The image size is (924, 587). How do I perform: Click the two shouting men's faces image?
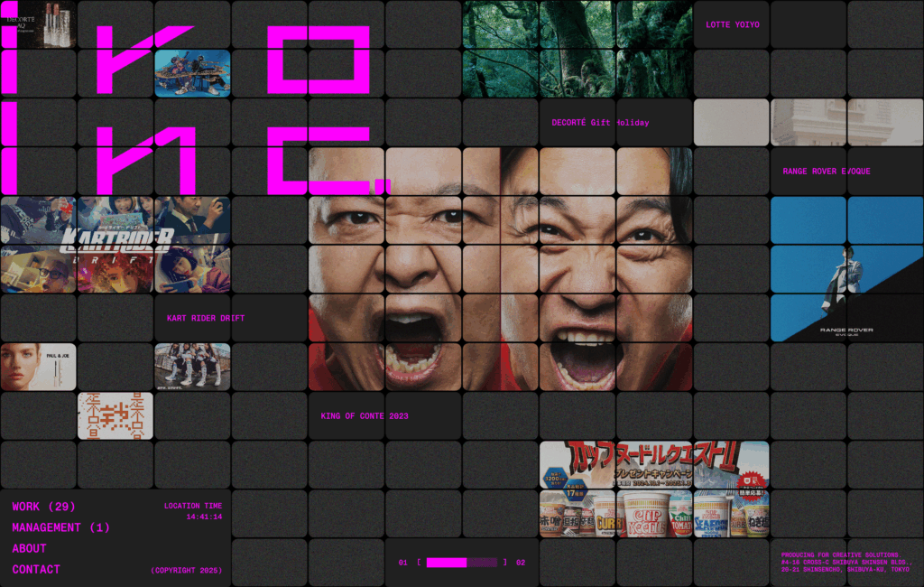pyautogui.click(x=501, y=269)
